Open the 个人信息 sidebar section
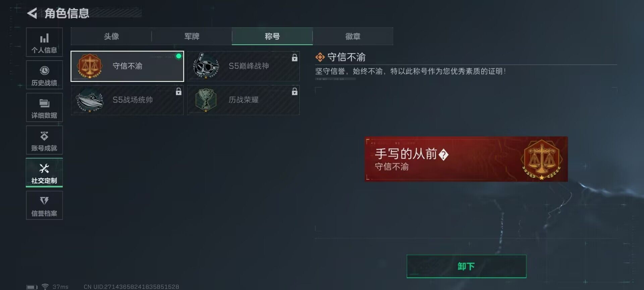 (x=44, y=42)
